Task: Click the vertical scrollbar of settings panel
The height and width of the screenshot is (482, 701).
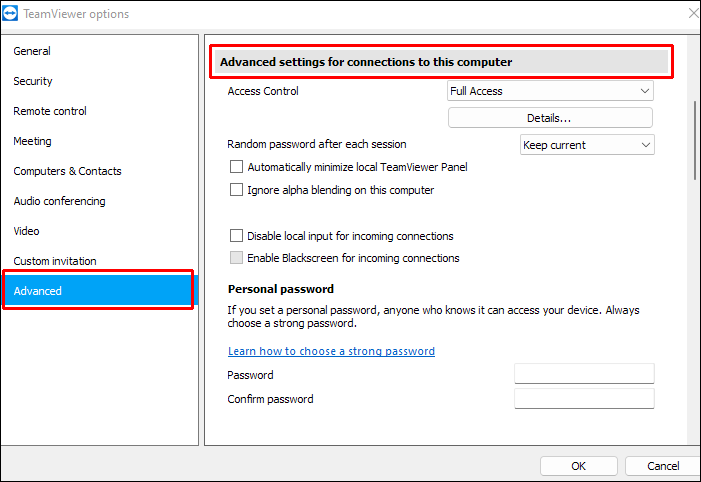Action: pos(694,140)
